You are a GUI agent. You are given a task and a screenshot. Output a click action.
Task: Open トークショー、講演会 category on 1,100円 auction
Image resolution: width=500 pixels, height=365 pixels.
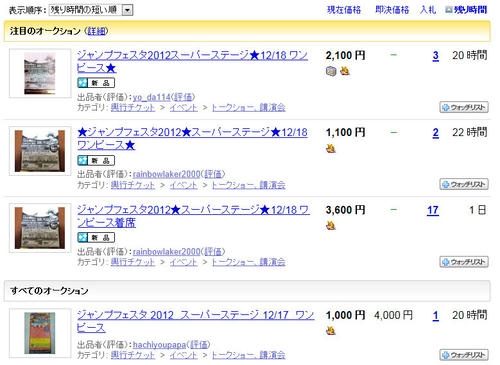pos(249,185)
